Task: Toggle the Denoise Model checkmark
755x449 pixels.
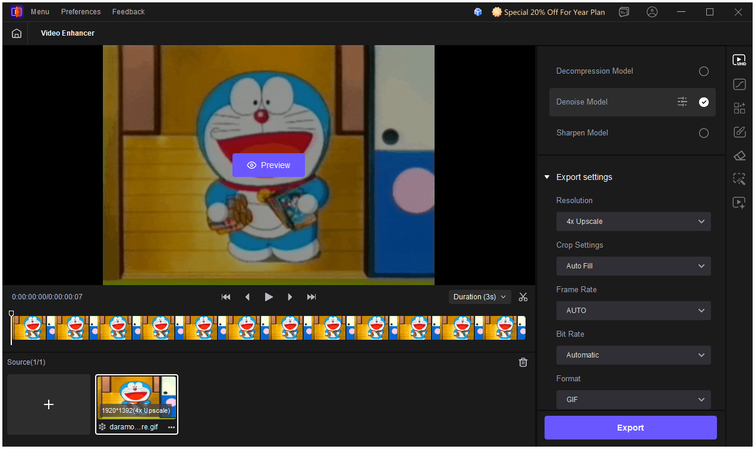Action: point(704,102)
